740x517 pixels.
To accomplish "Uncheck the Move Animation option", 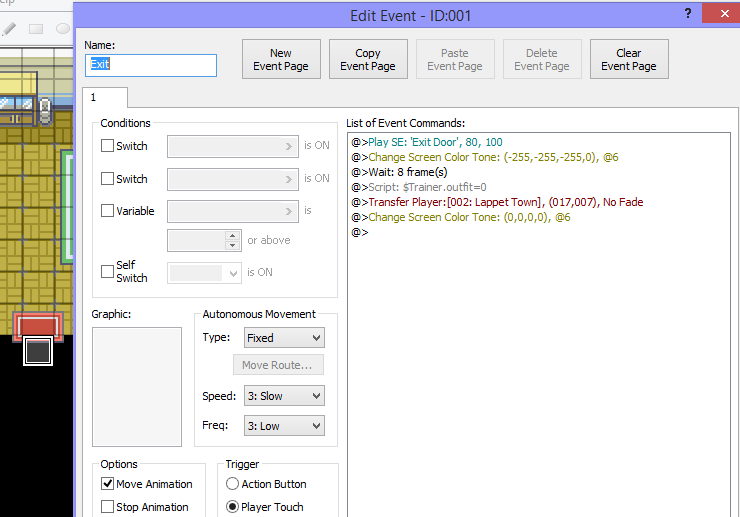I will [x=108, y=484].
